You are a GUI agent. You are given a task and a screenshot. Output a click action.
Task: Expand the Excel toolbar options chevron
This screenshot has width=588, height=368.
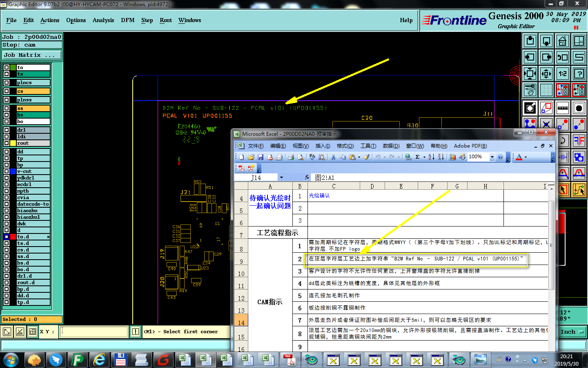tap(553, 157)
